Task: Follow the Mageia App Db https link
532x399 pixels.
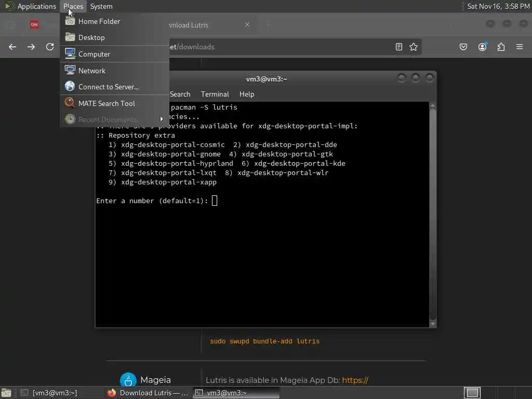Action: pyautogui.click(x=355, y=380)
